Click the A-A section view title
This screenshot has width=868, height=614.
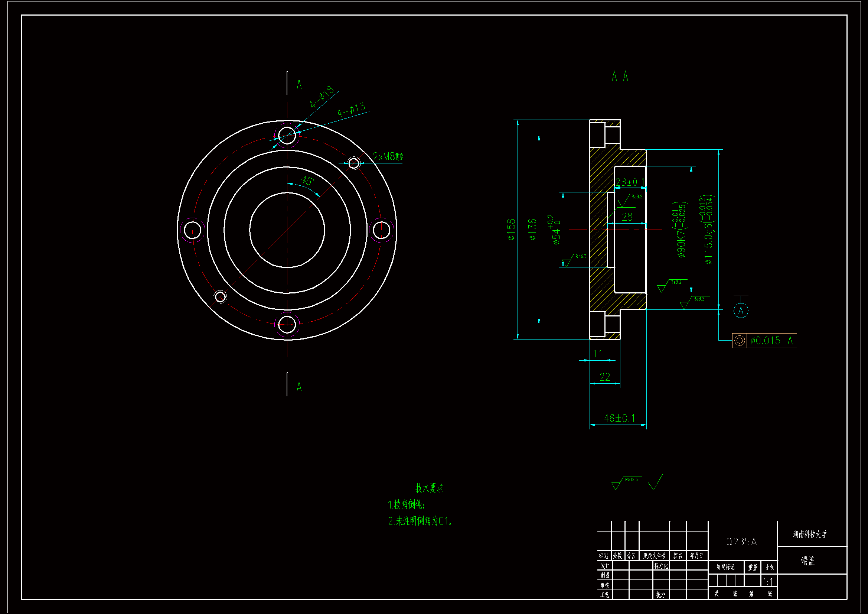click(x=620, y=77)
